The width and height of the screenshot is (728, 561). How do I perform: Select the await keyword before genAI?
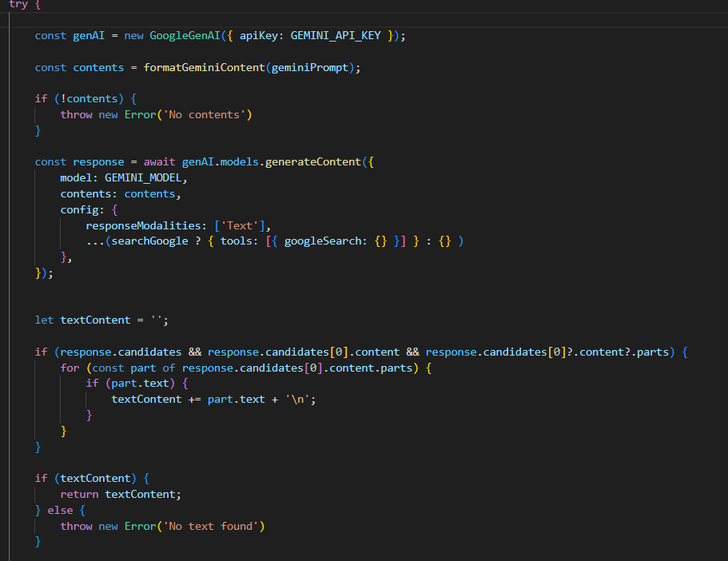tap(159, 161)
